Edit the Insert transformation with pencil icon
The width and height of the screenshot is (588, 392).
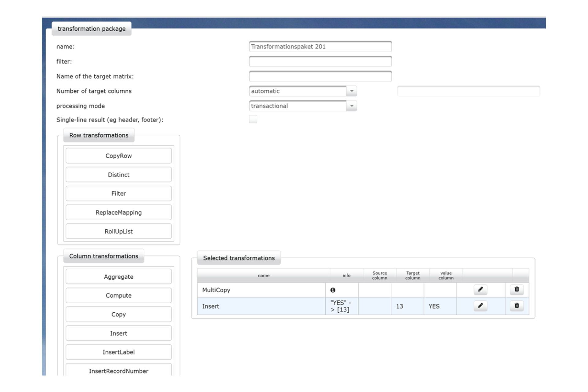(480, 306)
